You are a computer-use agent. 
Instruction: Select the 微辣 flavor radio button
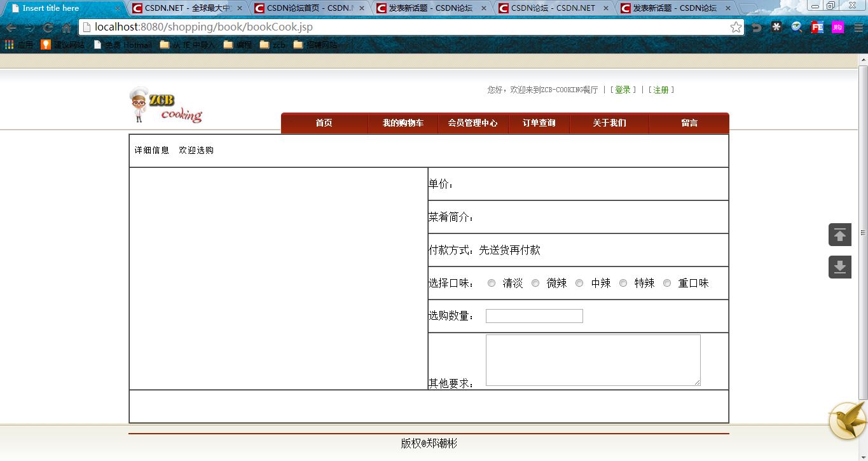[535, 283]
